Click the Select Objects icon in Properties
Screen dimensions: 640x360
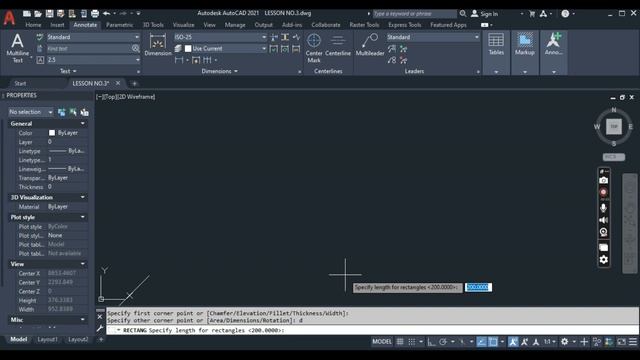point(73,112)
